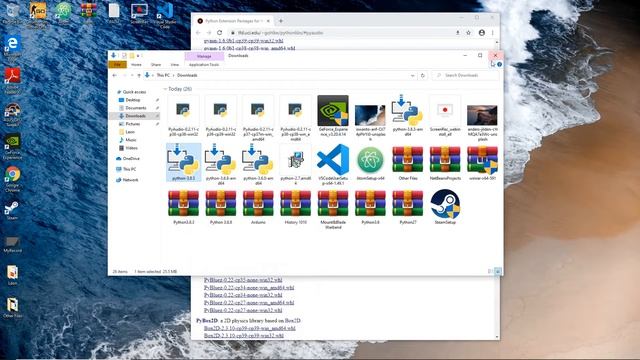Open Documents in Quick access sidebar
Image resolution: width=640 pixels, height=360 pixels.
pyautogui.click(x=136, y=108)
